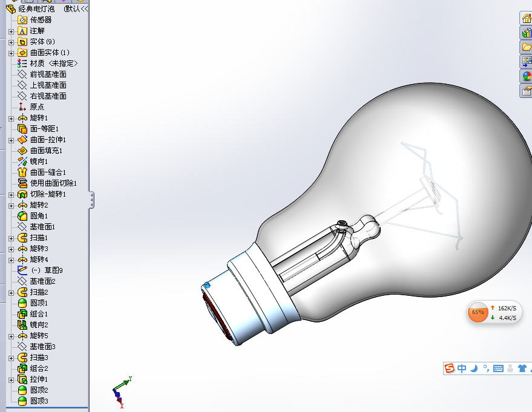Open the file explorer folder icon in task pane
The image size is (532, 412).
[x=526, y=47]
